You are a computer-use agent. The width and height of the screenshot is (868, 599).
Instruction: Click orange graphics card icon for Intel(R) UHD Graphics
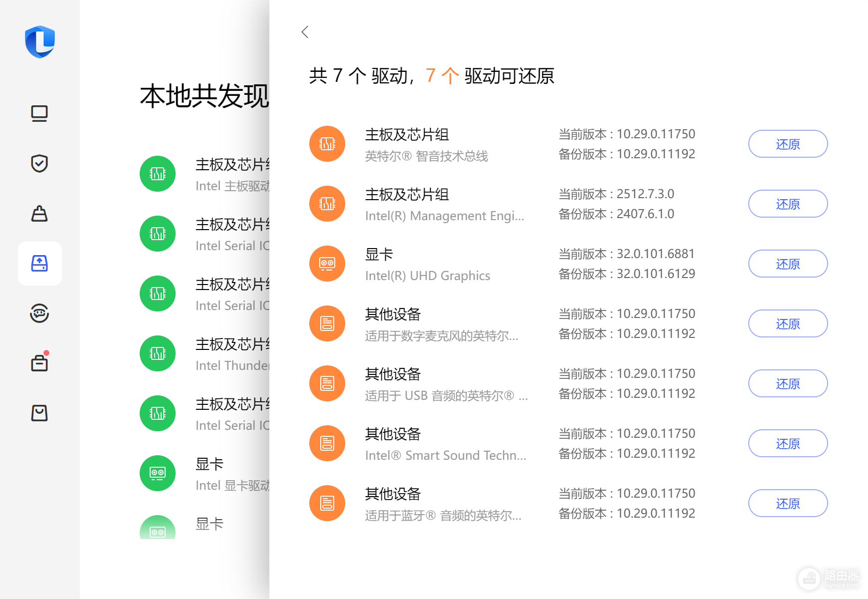click(x=327, y=264)
